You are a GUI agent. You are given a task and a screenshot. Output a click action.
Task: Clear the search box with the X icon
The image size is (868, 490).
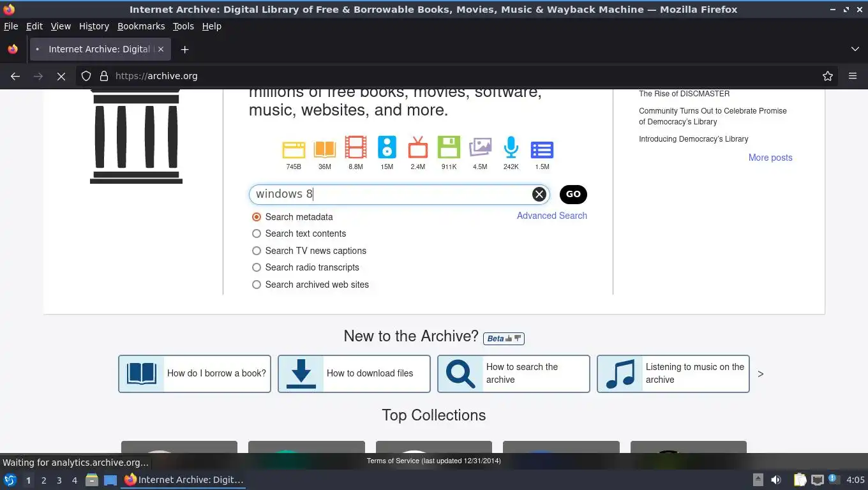[x=539, y=195]
